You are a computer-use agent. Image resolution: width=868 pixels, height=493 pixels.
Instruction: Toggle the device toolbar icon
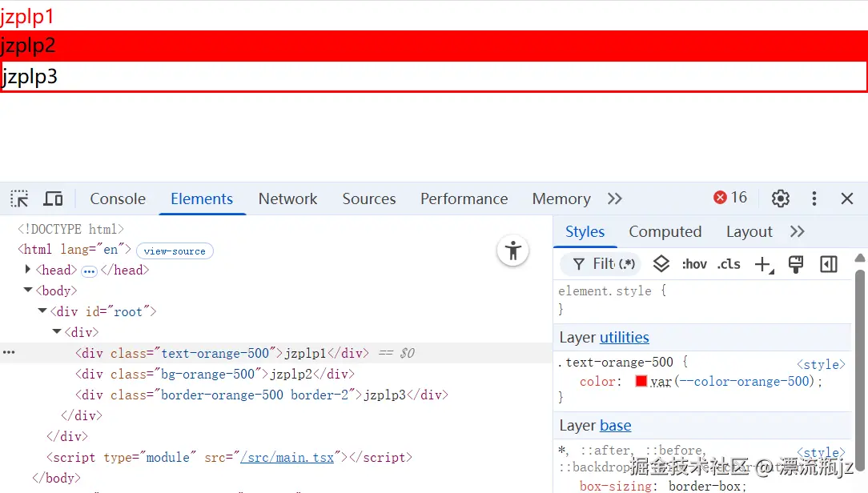pos(53,198)
